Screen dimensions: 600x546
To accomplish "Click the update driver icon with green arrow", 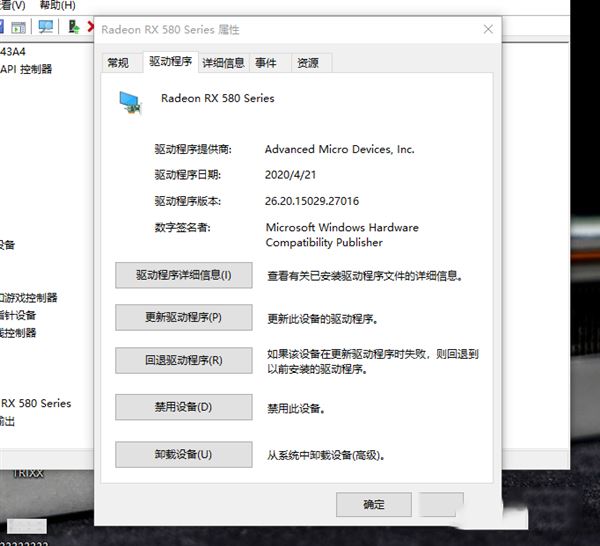I will [x=73, y=26].
